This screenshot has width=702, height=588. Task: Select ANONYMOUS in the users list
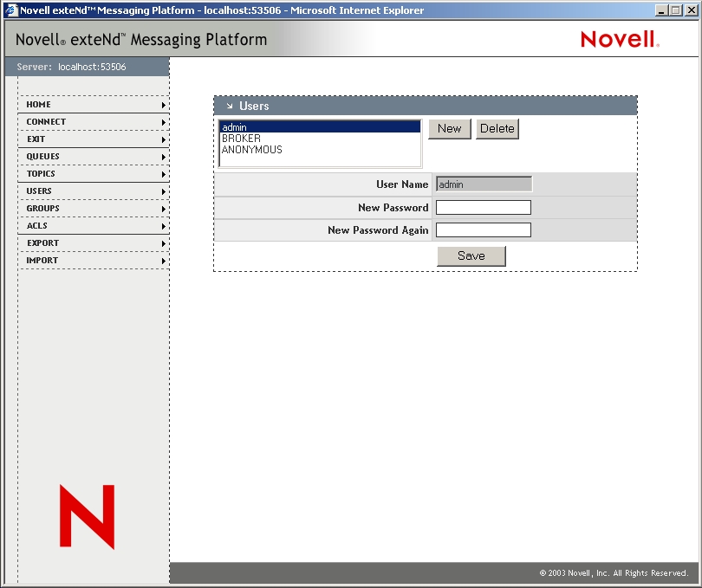tap(320, 150)
